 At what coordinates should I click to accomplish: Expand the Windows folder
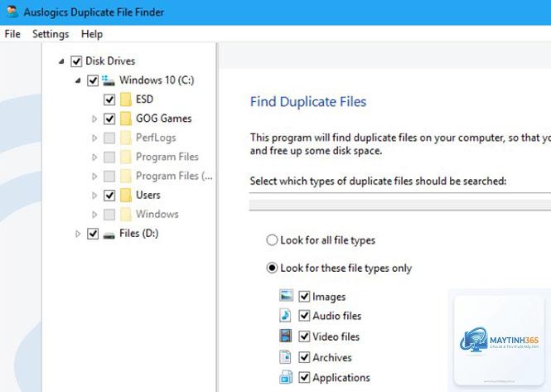click(94, 215)
